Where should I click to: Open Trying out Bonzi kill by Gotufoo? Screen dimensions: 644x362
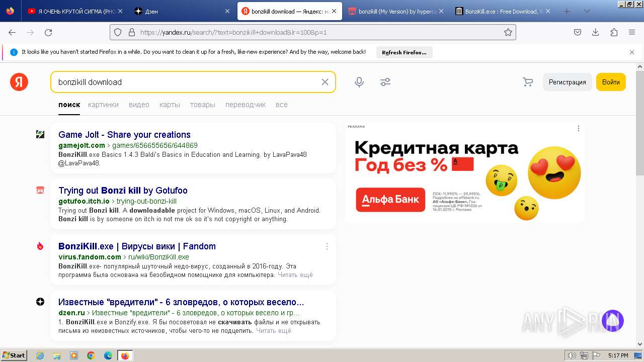[123, 191]
